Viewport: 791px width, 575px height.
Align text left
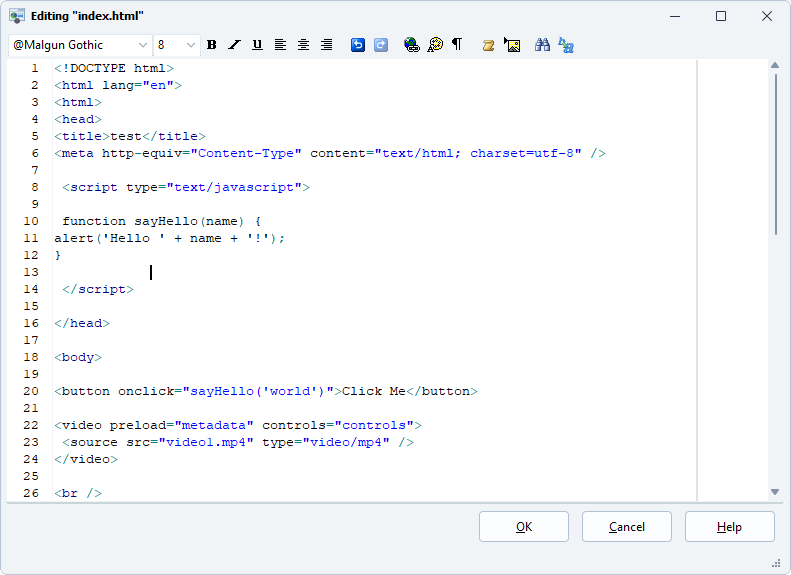(x=280, y=45)
